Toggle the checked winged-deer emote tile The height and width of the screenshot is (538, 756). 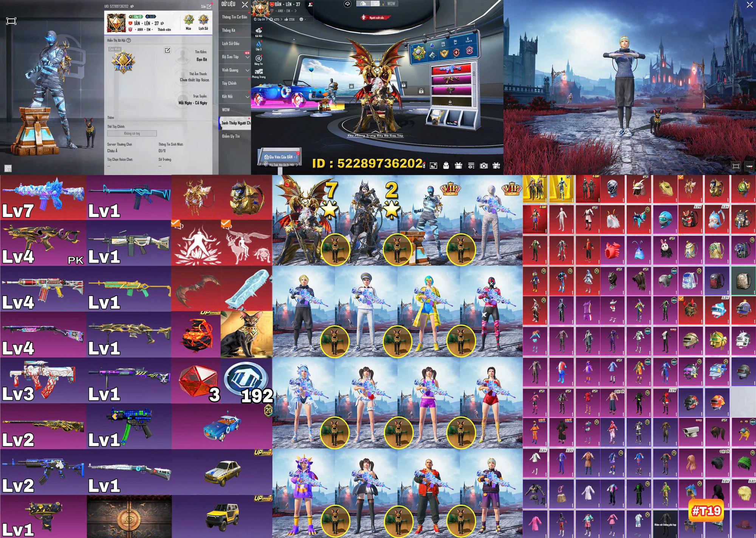246,243
